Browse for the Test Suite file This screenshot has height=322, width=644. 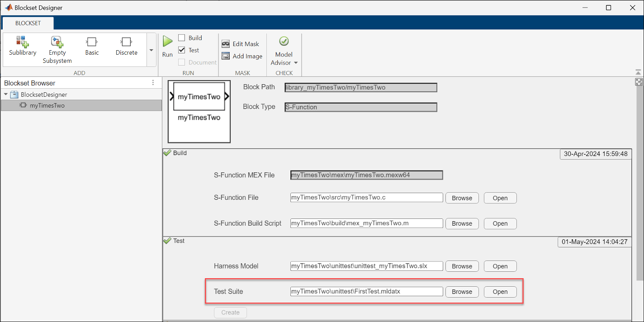pyautogui.click(x=462, y=292)
